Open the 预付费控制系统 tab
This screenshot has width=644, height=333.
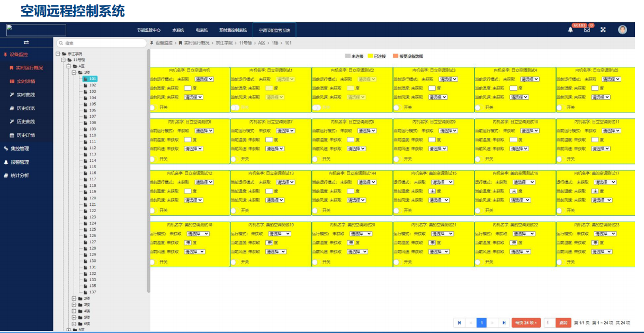pos(233,30)
